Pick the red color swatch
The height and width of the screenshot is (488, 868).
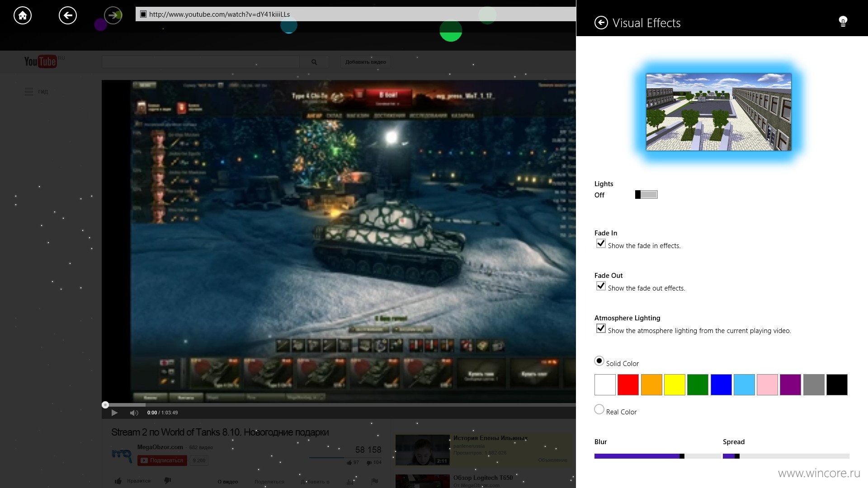click(628, 385)
